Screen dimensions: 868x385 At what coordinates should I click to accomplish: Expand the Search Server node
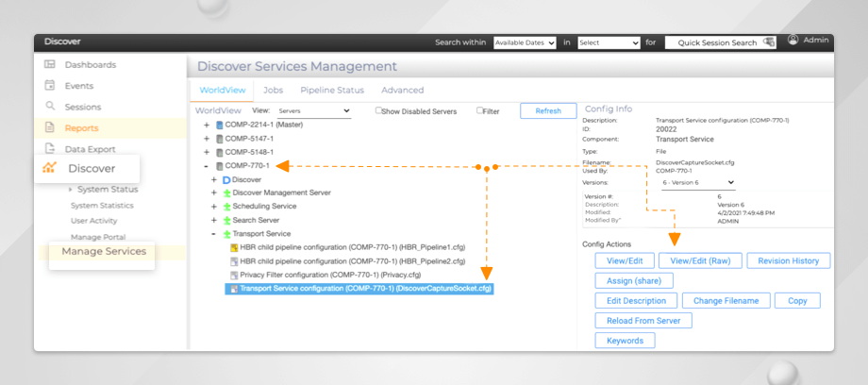(213, 220)
